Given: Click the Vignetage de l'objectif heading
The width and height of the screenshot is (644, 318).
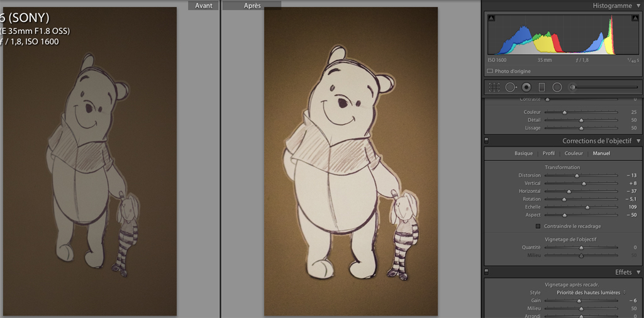Looking at the screenshot, I should pyautogui.click(x=570, y=239).
